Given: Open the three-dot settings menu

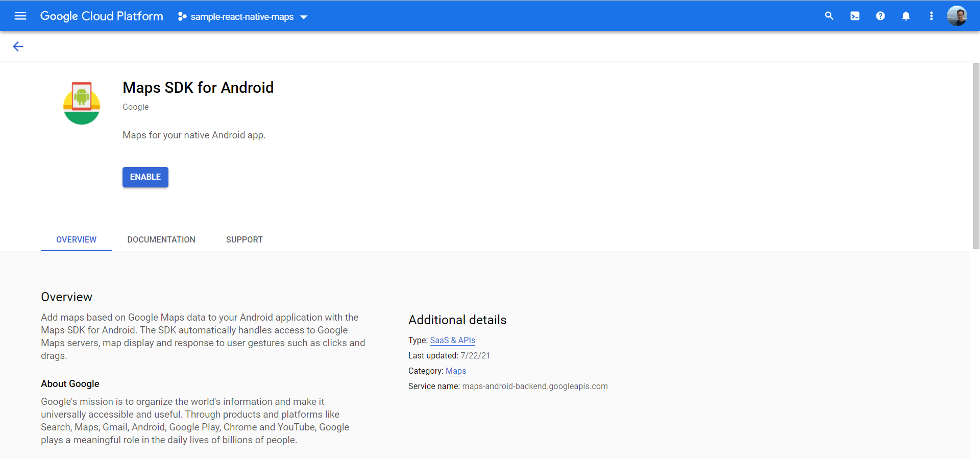Looking at the screenshot, I should click(932, 16).
